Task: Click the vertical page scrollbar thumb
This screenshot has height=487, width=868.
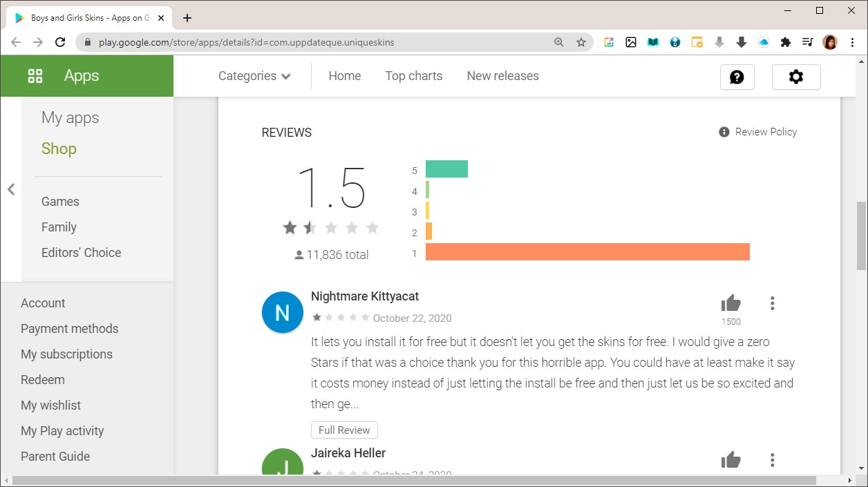Action: (x=861, y=236)
